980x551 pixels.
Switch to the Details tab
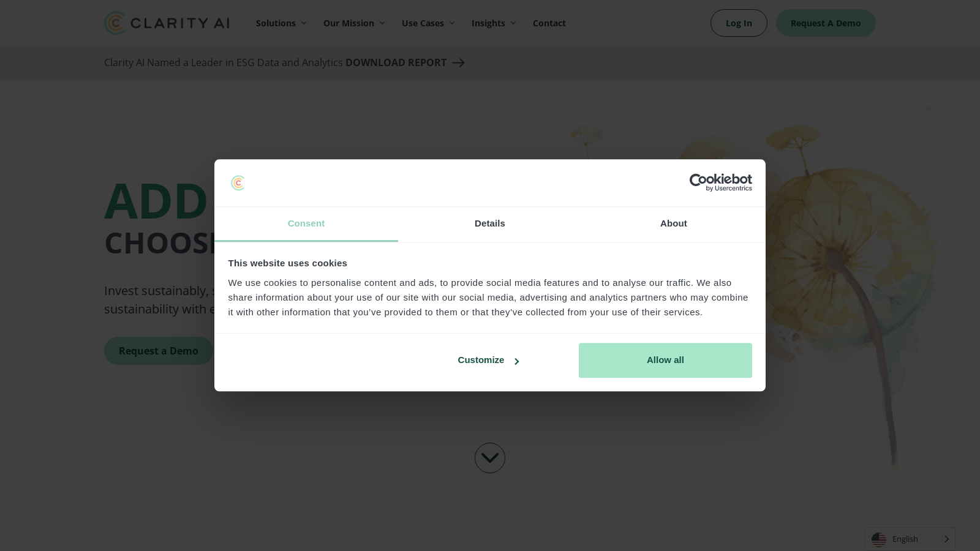tap(490, 224)
